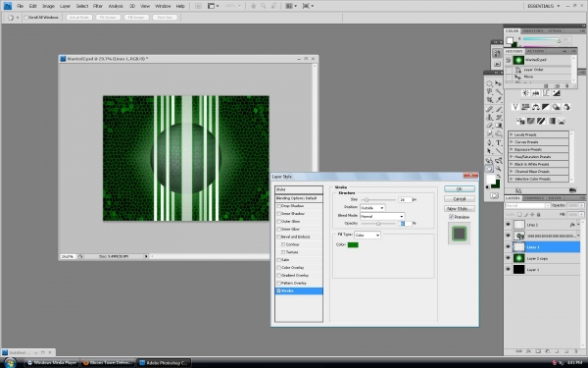Enable the Bevel and Emboss style
588x368 pixels.
(278, 237)
